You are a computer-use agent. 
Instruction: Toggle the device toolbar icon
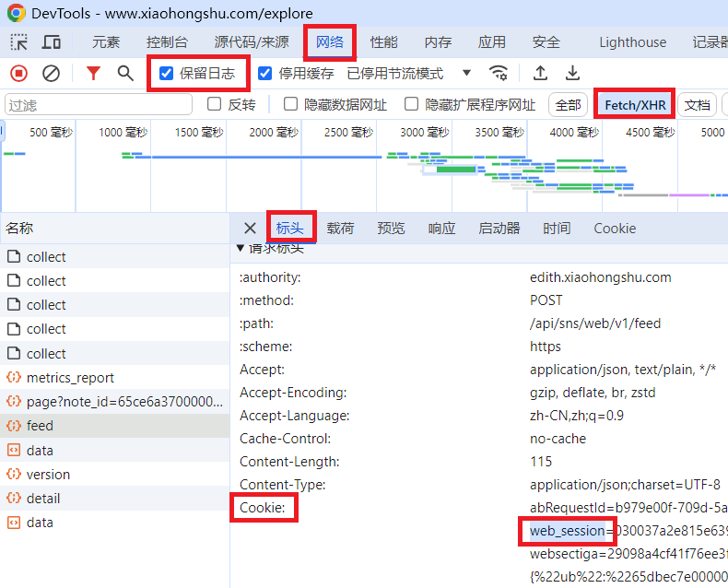51,42
